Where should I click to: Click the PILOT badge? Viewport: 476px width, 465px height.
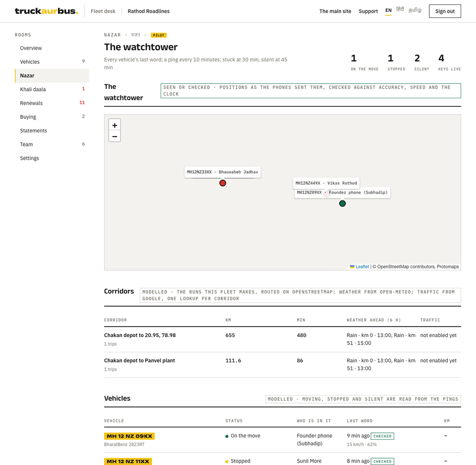(x=159, y=35)
